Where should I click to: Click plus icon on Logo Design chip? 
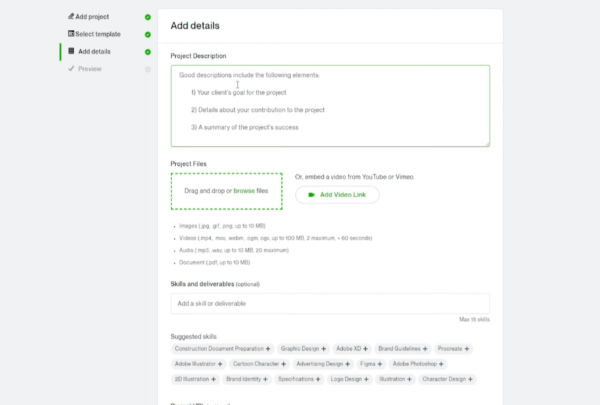click(x=366, y=379)
